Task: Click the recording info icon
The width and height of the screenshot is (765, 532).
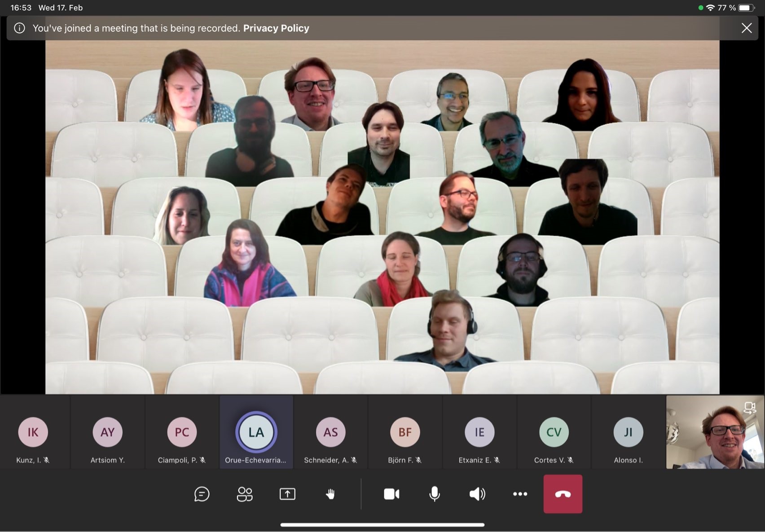Action: coord(19,28)
